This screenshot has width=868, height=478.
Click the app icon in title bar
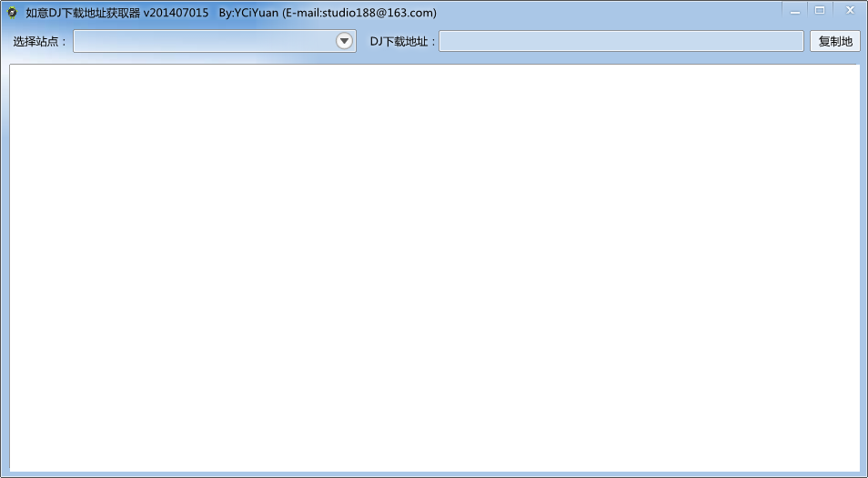tap(12, 12)
